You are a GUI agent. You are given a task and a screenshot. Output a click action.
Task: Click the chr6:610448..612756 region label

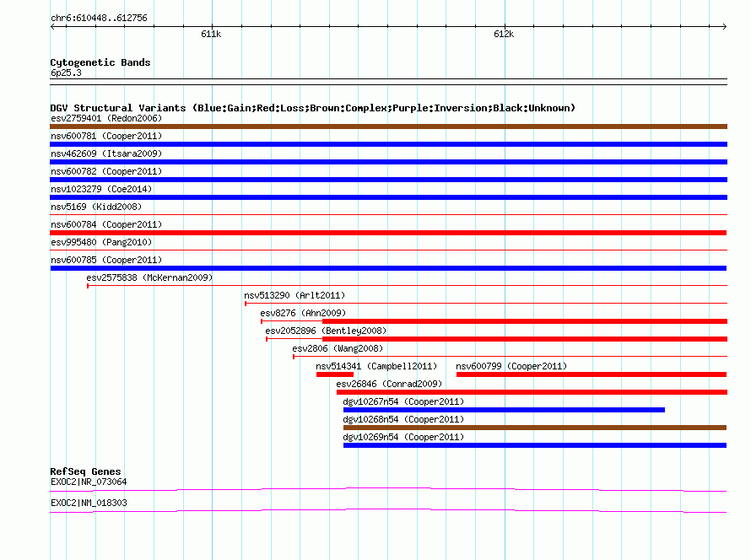pos(99,19)
